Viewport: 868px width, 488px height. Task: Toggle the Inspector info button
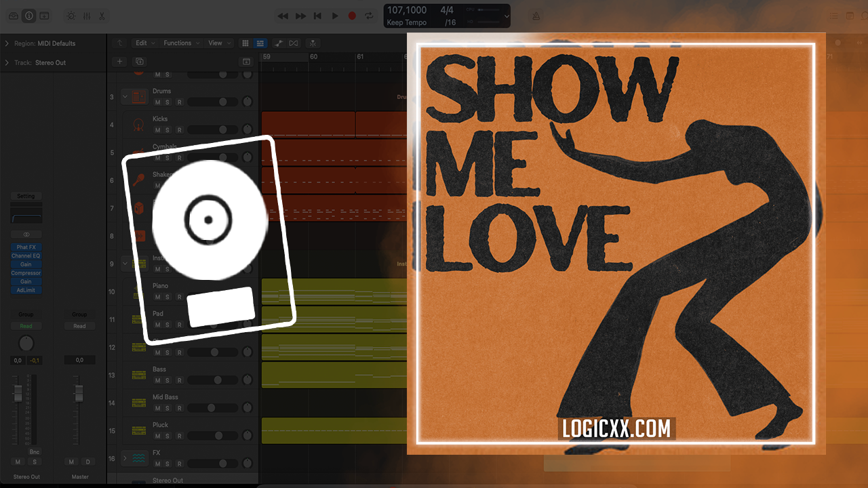(28, 16)
